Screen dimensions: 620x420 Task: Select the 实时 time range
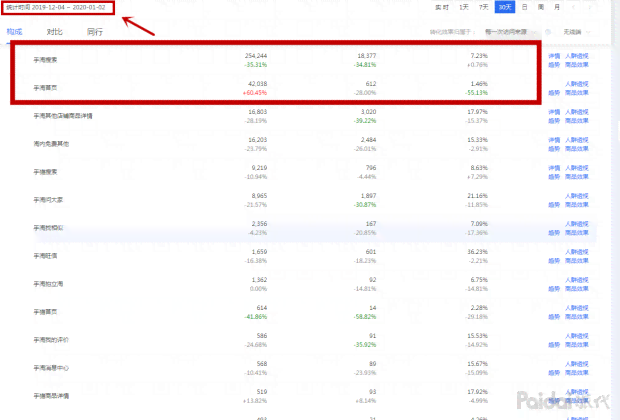(442, 8)
